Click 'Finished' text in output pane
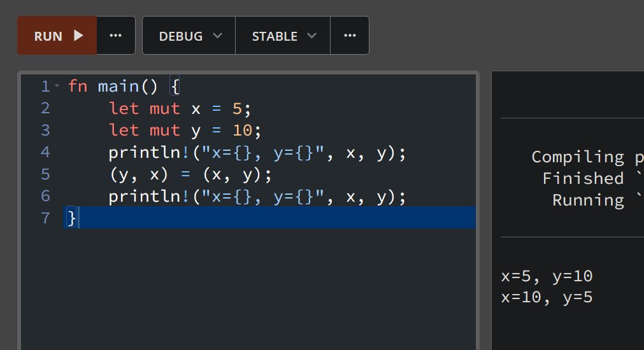The height and width of the screenshot is (350, 644). [583, 178]
